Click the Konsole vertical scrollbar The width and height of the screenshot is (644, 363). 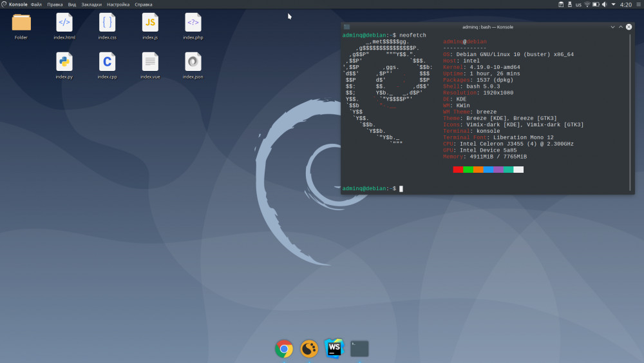(x=630, y=112)
